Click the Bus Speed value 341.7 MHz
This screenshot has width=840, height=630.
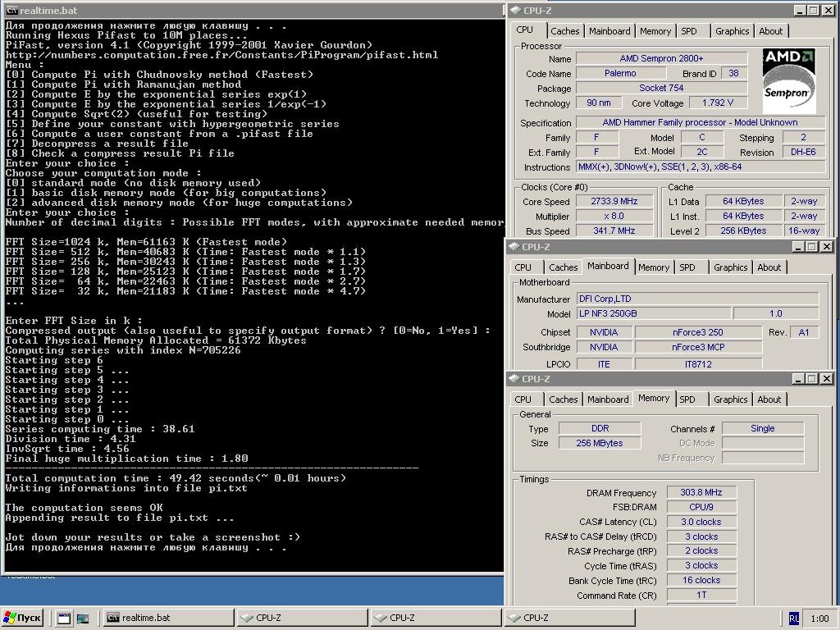pos(614,231)
